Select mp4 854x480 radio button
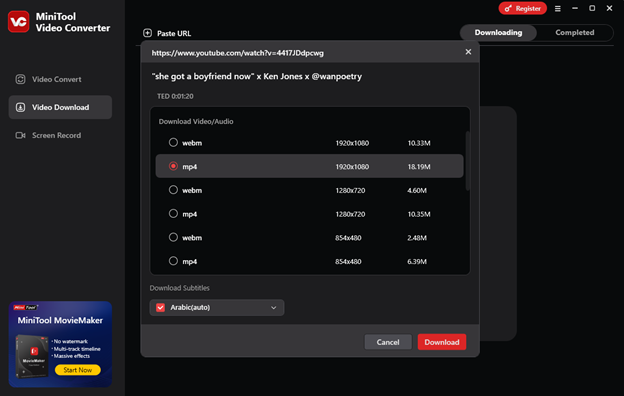This screenshot has width=624, height=396. pos(173,261)
